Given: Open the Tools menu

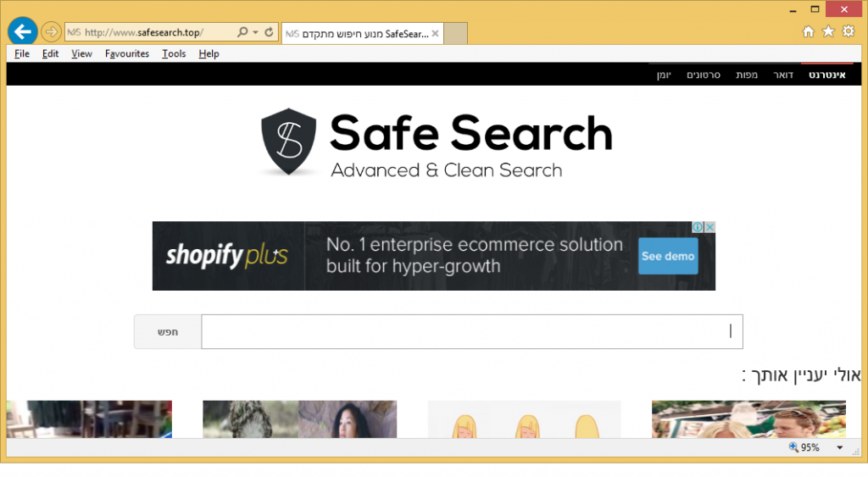Looking at the screenshot, I should click(x=174, y=53).
